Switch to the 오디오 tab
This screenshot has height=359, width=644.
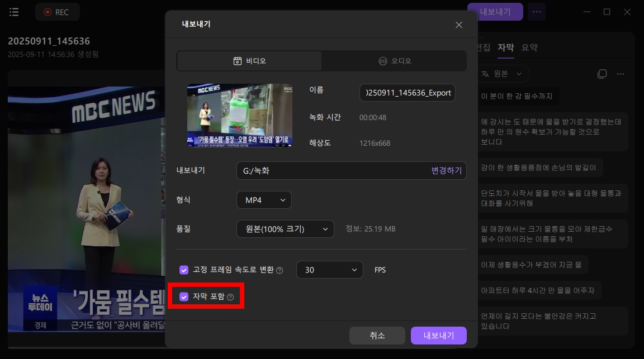[394, 61]
